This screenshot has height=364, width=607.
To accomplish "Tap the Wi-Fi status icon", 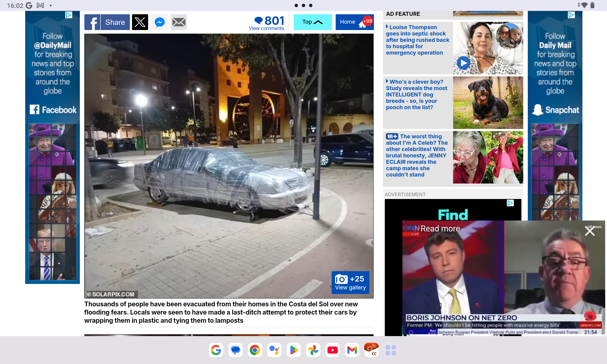I will pyautogui.click(x=584, y=5).
